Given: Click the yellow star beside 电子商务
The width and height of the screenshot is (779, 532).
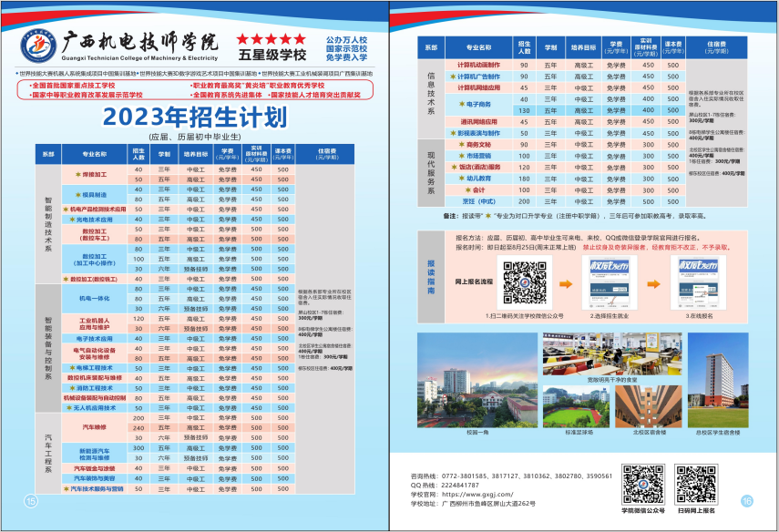Looking at the screenshot, I should (462, 105).
